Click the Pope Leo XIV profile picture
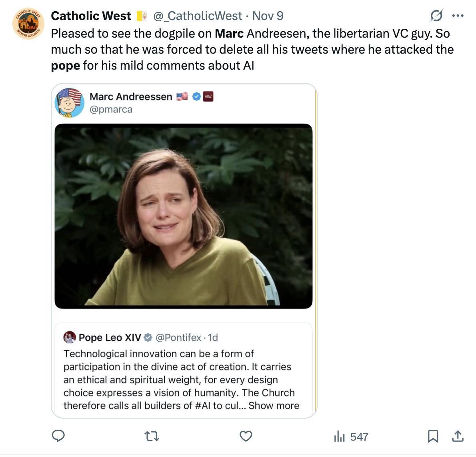This screenshot has height=457, width=476. 70,337
